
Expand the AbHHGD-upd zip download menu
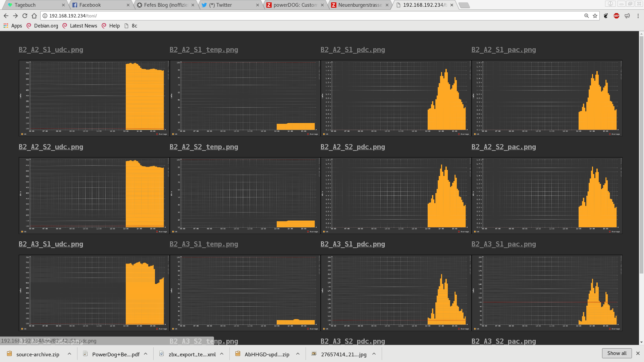point(298,354)
